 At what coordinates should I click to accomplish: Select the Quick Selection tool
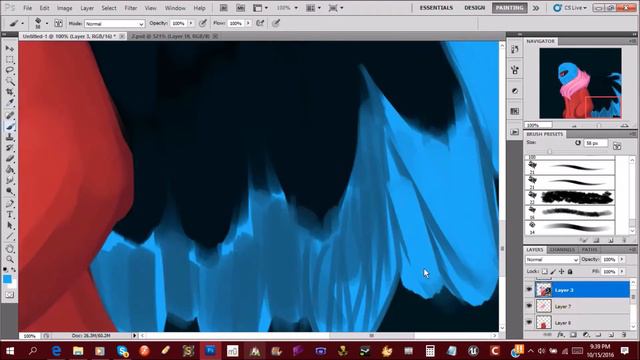coord(9,81)
